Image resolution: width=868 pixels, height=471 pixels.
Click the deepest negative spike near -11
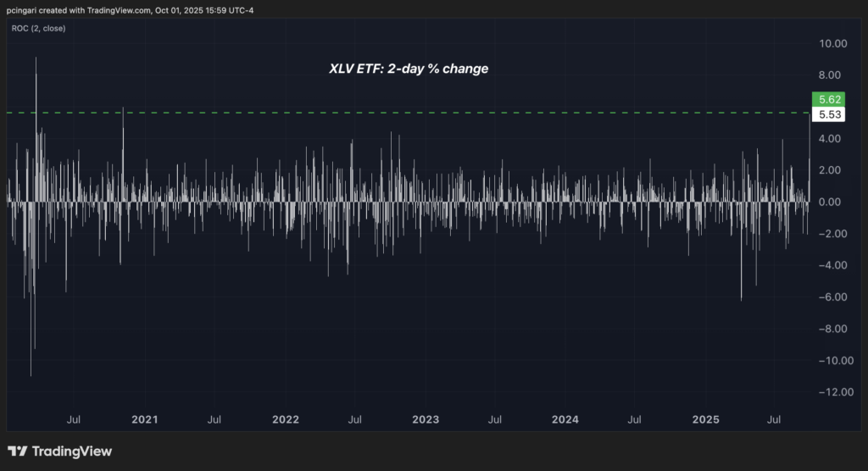click(x=31, y=371)
